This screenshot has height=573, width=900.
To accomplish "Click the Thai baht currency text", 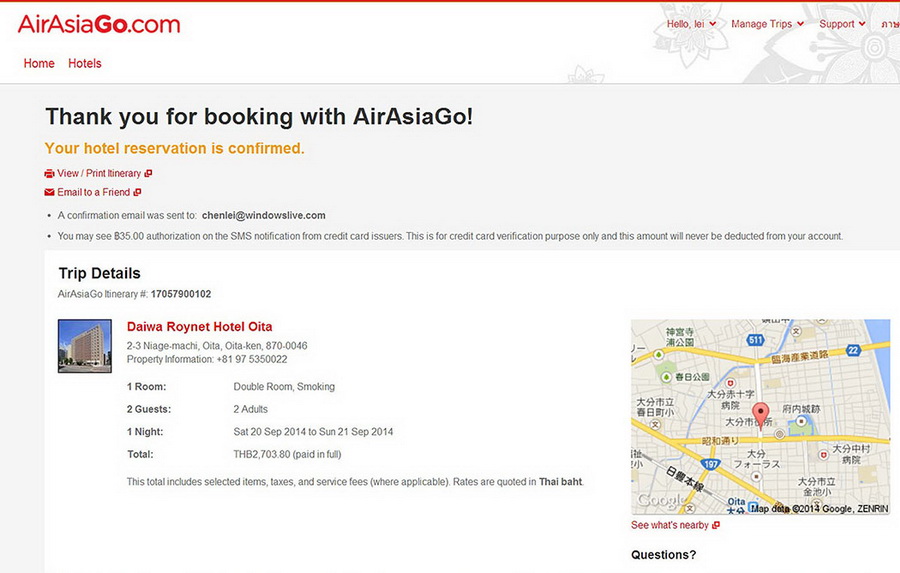I will point(560,482).
